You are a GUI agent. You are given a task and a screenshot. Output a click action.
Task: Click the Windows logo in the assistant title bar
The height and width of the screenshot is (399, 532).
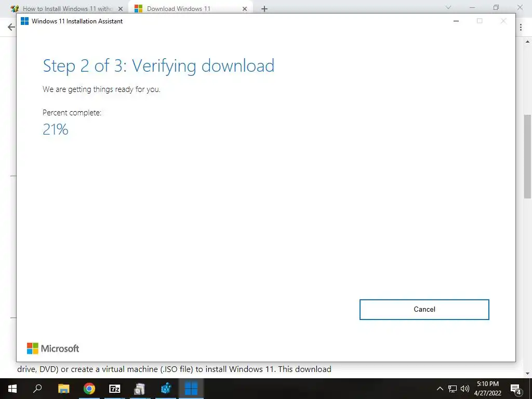click(x=25, y=21)
